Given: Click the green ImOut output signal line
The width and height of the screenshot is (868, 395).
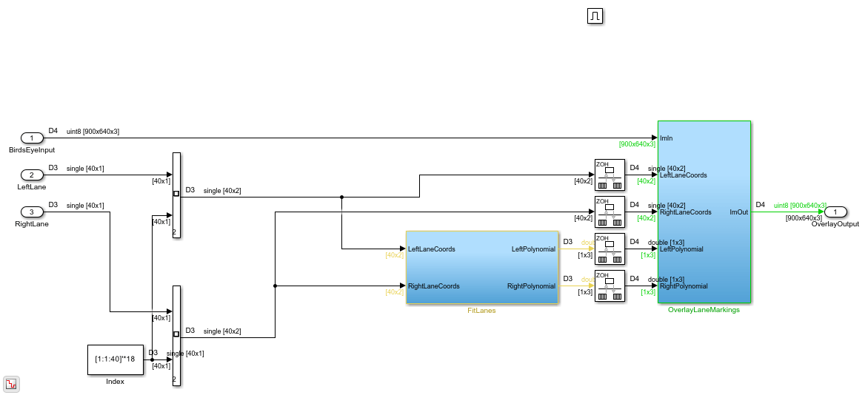Looking at the screenshot, I should [x=786, y=212].
